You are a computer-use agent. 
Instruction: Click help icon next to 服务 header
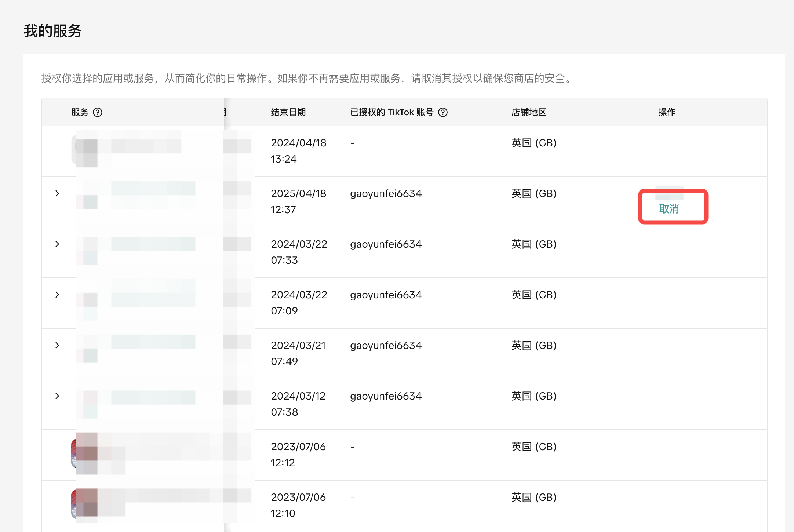click(98, 112)
